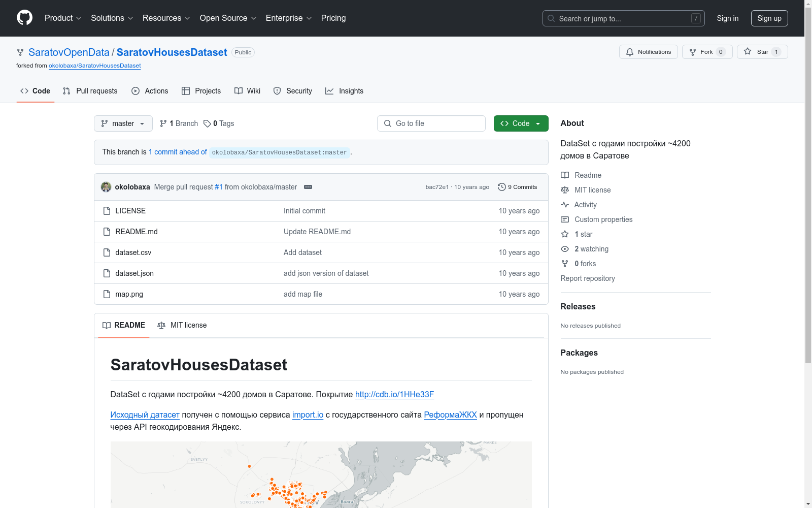Open the Activity link
The width and height of the screenshot is (812, 508).
(579, 205)
